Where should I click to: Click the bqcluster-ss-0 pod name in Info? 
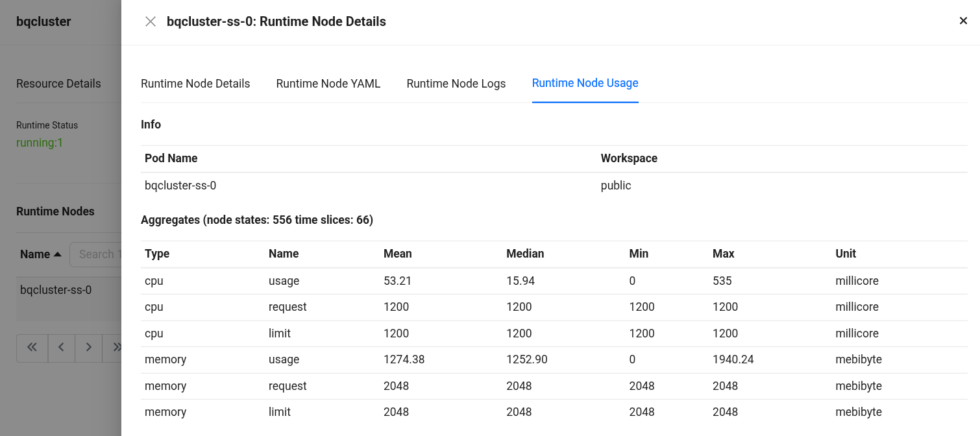[x=180, y=186]
